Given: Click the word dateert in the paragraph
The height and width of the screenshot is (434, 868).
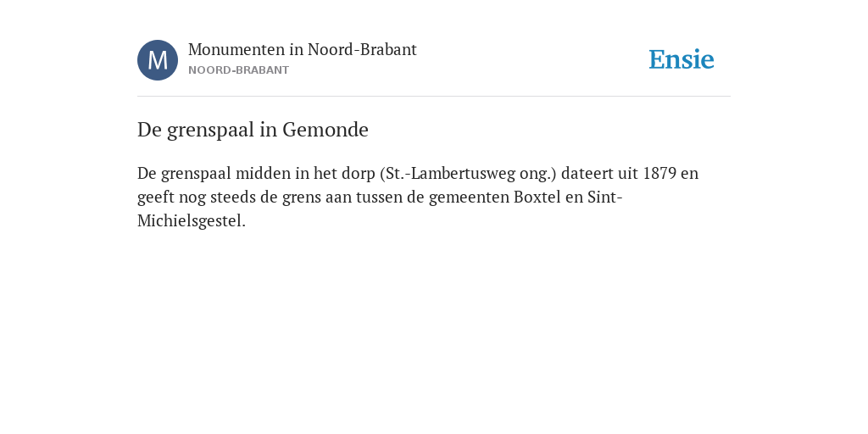Looking at the screenshot, I should tap(587, 173).
